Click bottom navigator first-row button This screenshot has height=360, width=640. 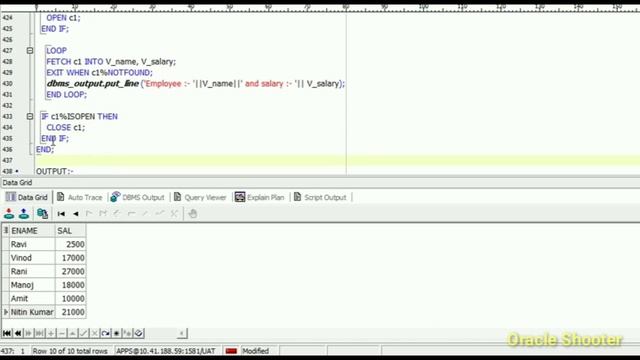(x=7, y=333)
